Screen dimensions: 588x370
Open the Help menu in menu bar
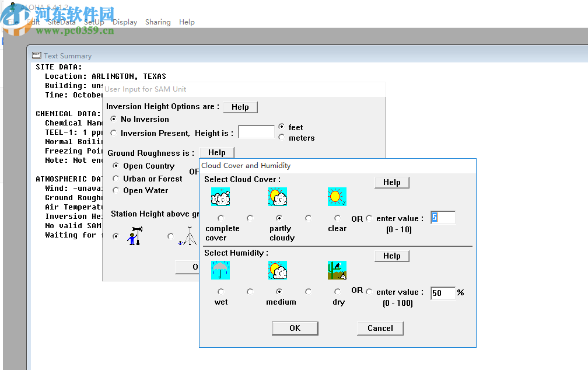click(x=187, y=22)
